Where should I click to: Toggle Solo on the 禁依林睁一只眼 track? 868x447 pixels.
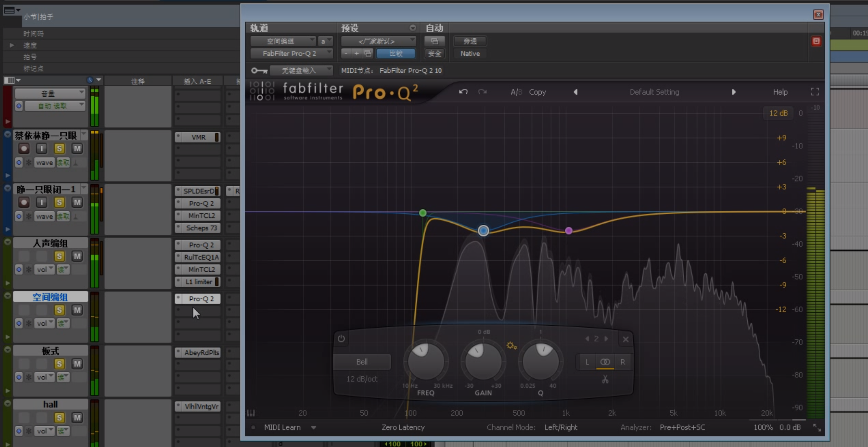tap(59, 148)
